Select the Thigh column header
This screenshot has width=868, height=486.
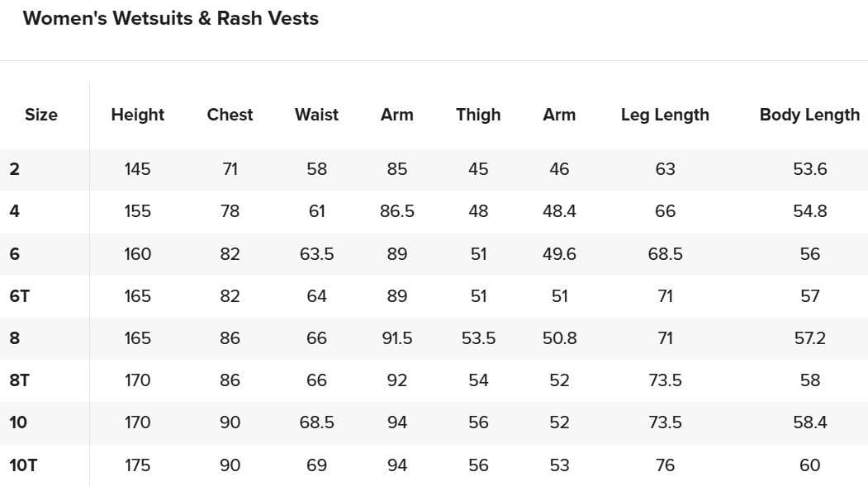tap(478, 115)
